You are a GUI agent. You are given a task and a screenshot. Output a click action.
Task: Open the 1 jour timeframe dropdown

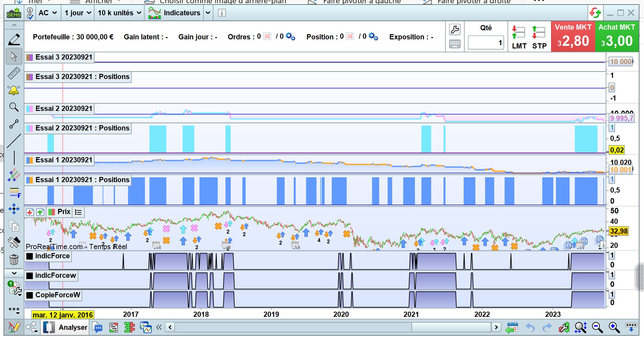78,13
